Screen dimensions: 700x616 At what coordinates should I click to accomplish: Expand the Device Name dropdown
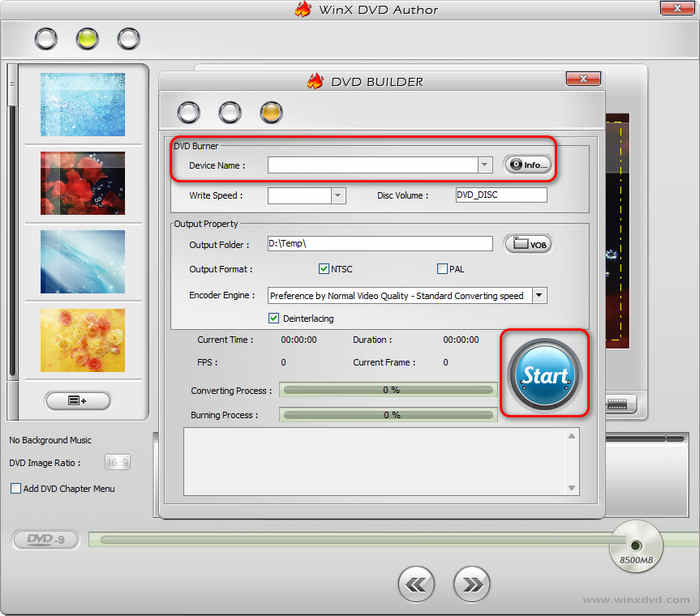[x=484, y=165]
